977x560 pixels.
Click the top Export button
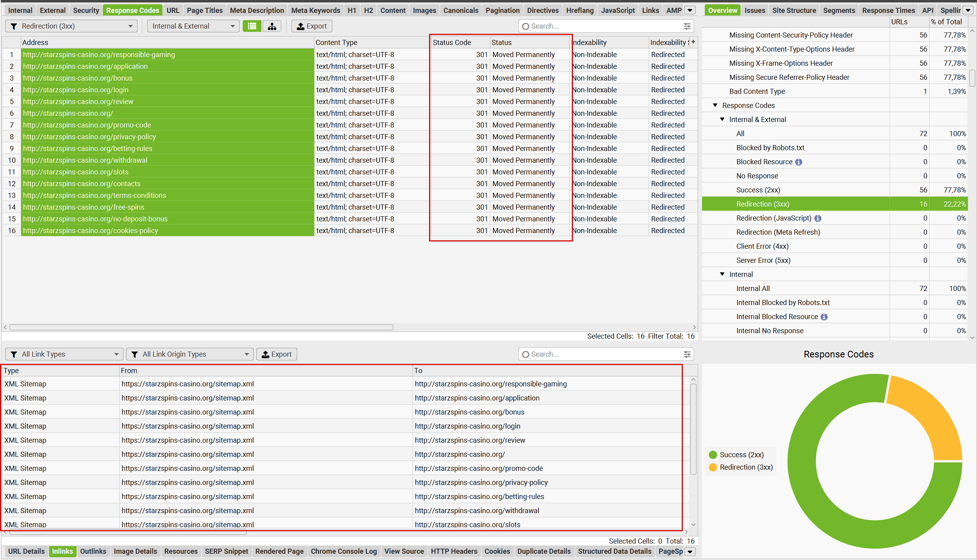click(x=312, y=26)
